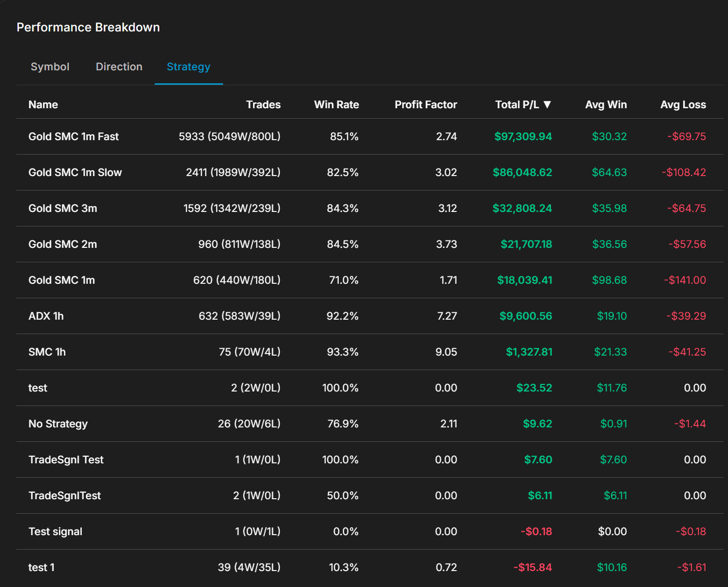728x587 pixels.
Task: Sort by the Profit Factor column
Action: coord(426,104)
